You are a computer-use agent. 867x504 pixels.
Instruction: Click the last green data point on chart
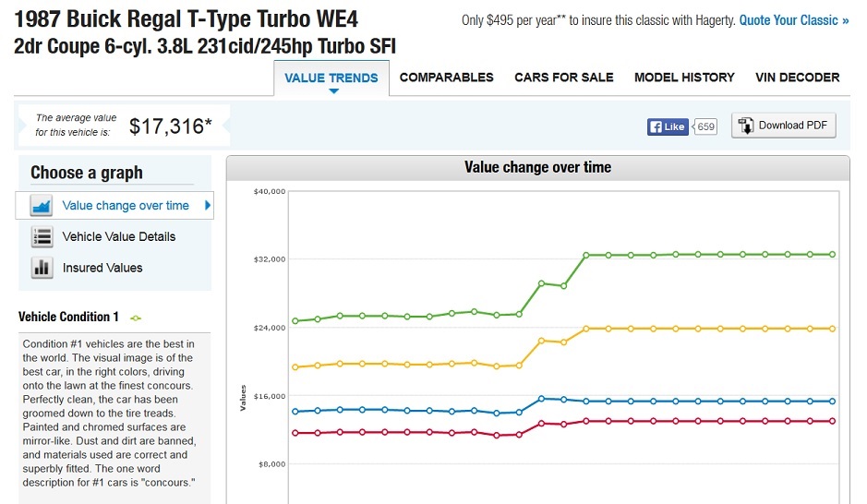tap(833, 255)
